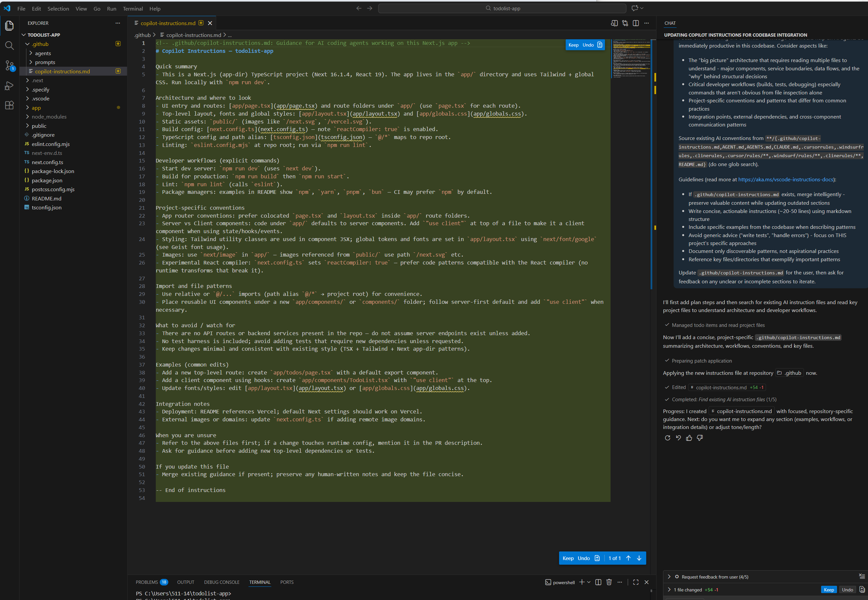868x600 pixels.
Task: Open the Extensions view
Action: (9, 105)
